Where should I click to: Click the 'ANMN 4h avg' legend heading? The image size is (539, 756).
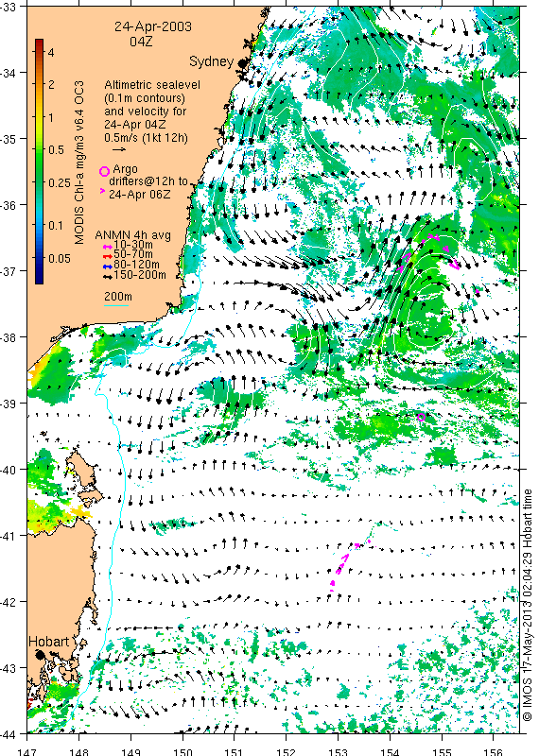pyautogui.click(x=132, y=235)
